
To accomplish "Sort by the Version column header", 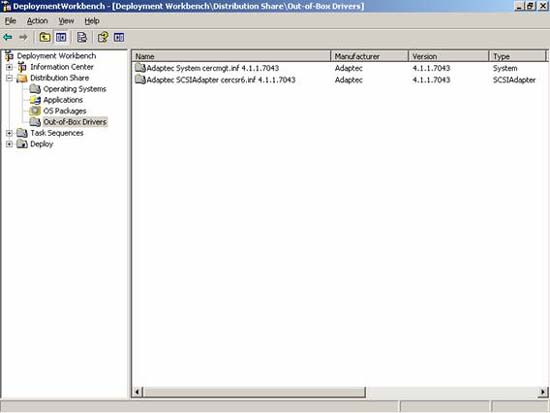I will (448, 56).
